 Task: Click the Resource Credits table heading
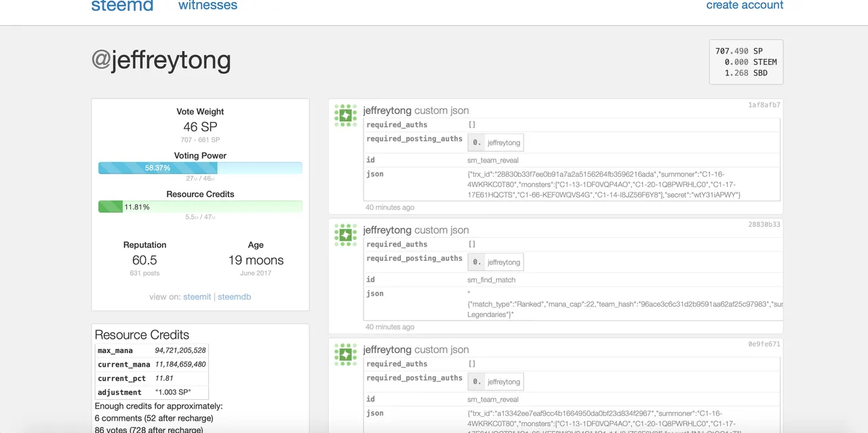coord(142,335)
